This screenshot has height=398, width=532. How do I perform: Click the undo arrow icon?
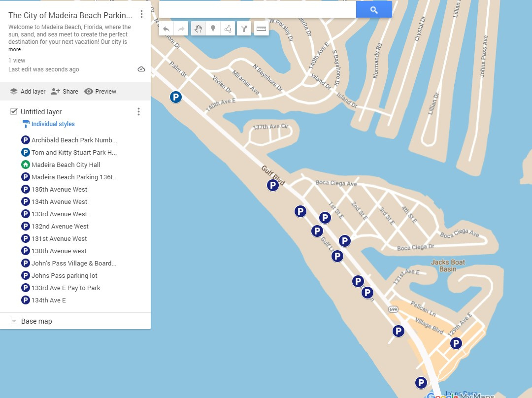click(166, 28)
